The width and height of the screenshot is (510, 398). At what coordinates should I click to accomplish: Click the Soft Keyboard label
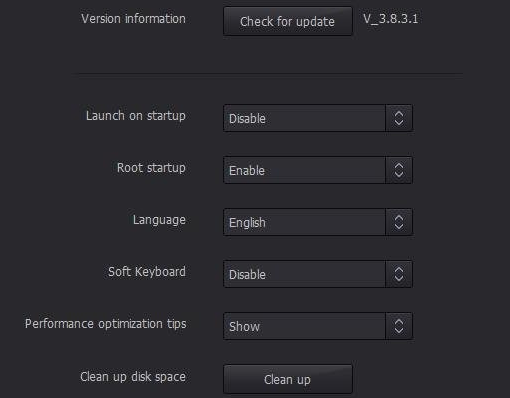147,272
